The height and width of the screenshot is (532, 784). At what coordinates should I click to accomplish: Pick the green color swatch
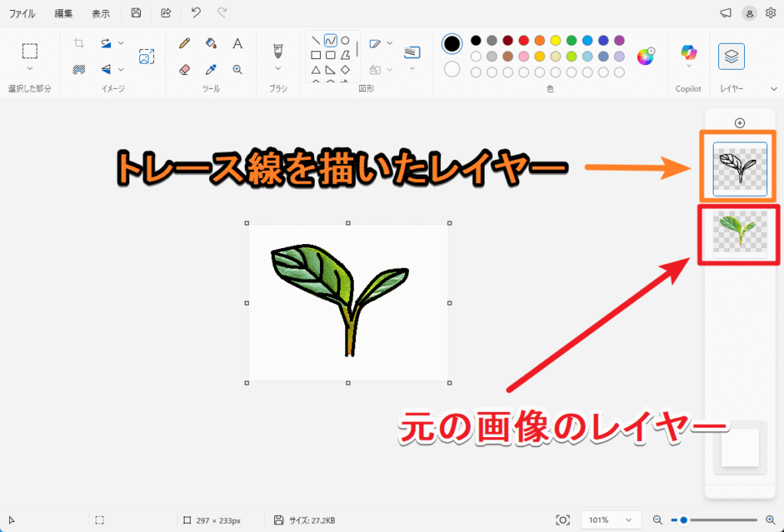click(x=571, y=41)
